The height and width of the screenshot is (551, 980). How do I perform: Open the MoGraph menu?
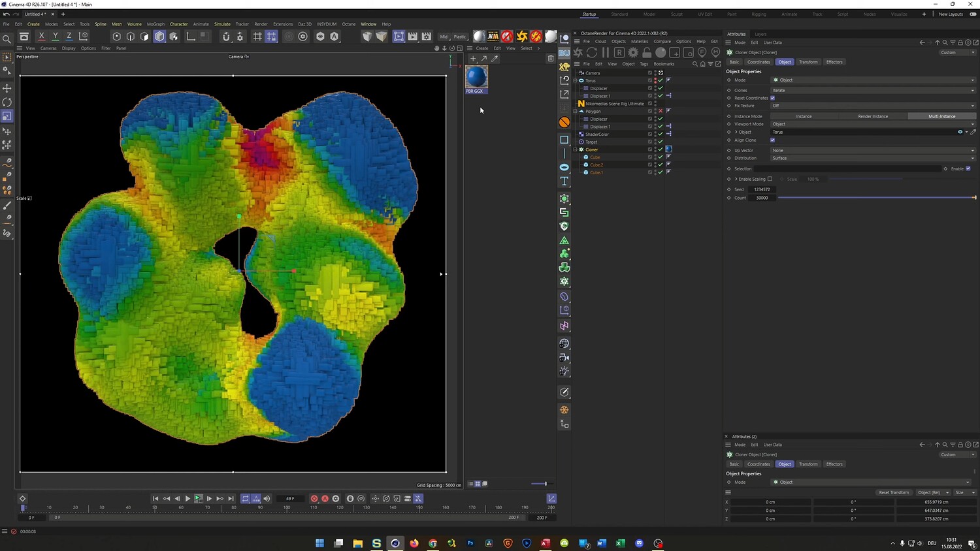tap(155, 24)
